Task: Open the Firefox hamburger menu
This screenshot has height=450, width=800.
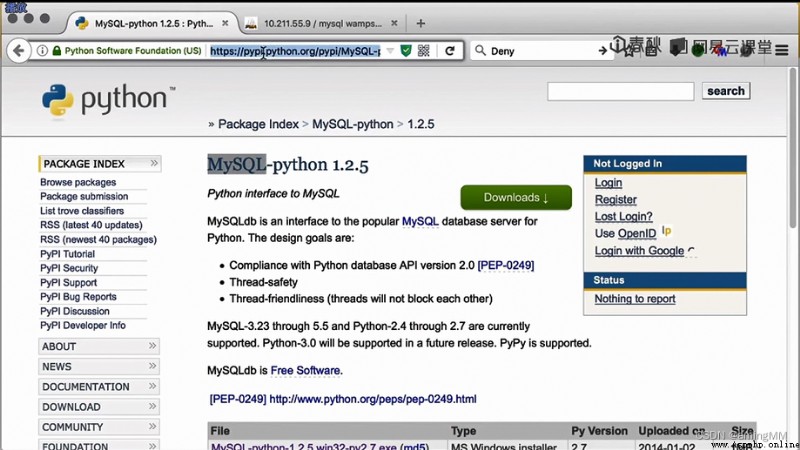Action: 782,50
